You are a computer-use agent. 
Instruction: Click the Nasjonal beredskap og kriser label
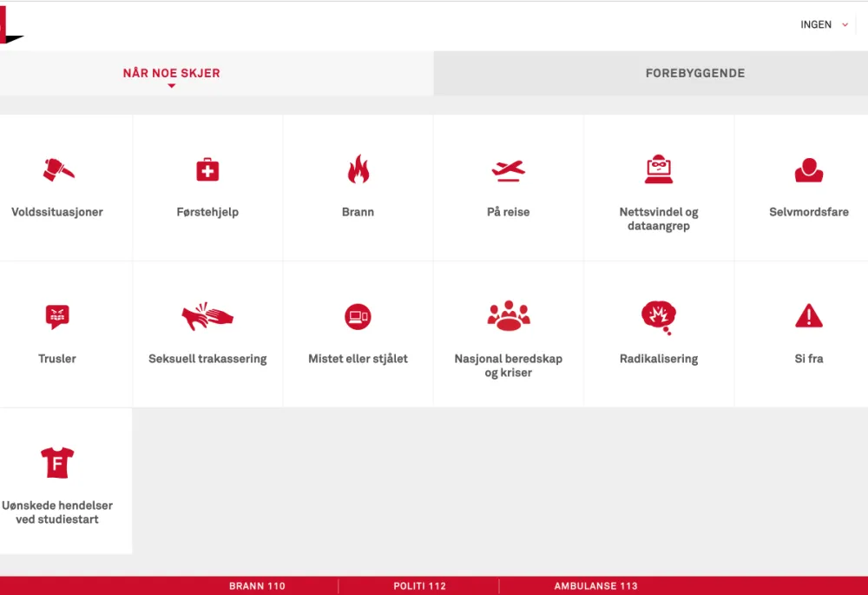(x=508, y=366)
